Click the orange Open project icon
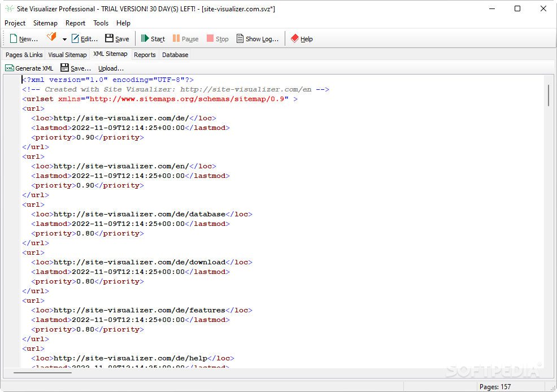This screenshot has width=557, height=392. tap(51, 37)
